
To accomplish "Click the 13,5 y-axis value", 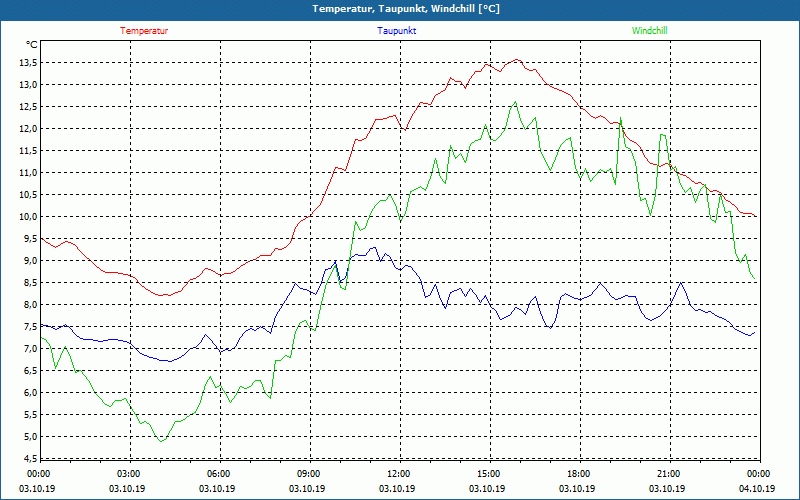I will 29,63.
